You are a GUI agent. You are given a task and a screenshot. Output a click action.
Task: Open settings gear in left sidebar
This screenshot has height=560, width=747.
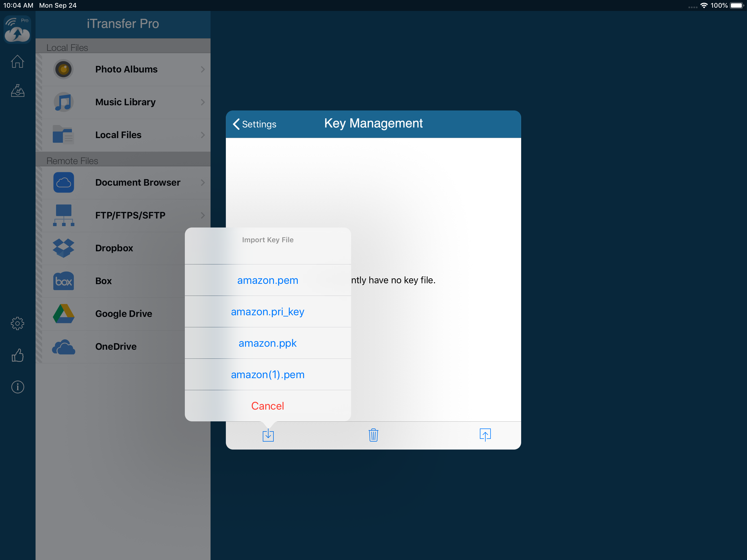[x=17, y=323]
